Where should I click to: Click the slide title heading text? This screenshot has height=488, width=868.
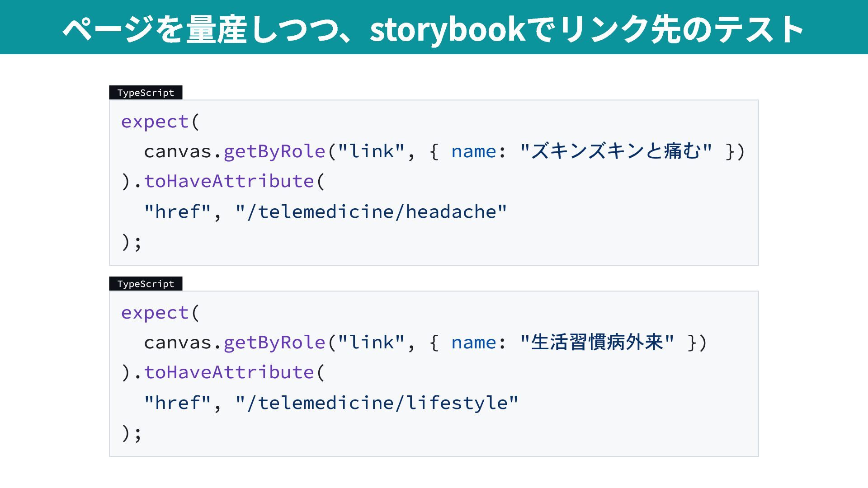click(x=433, y=29)
